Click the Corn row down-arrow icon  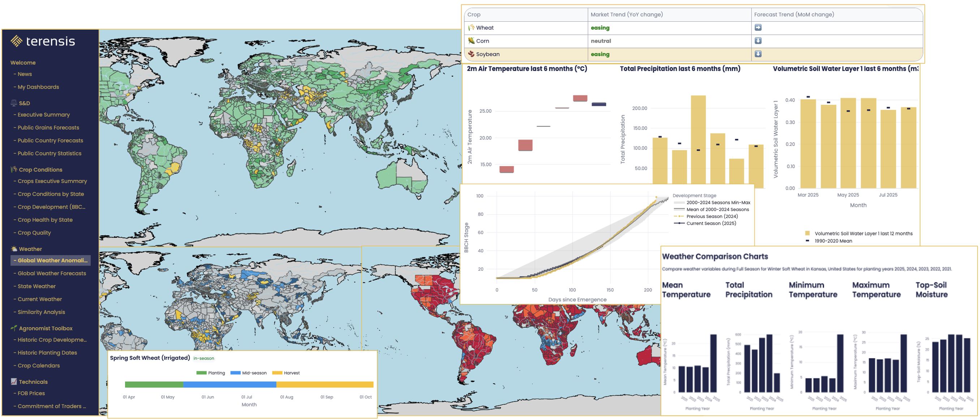(x=758, y=41)
